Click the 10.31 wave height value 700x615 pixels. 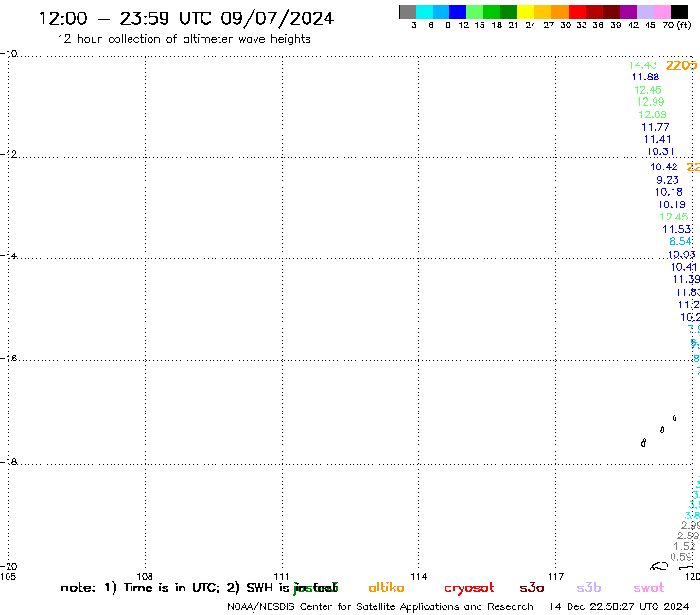[x=660, y=151]
